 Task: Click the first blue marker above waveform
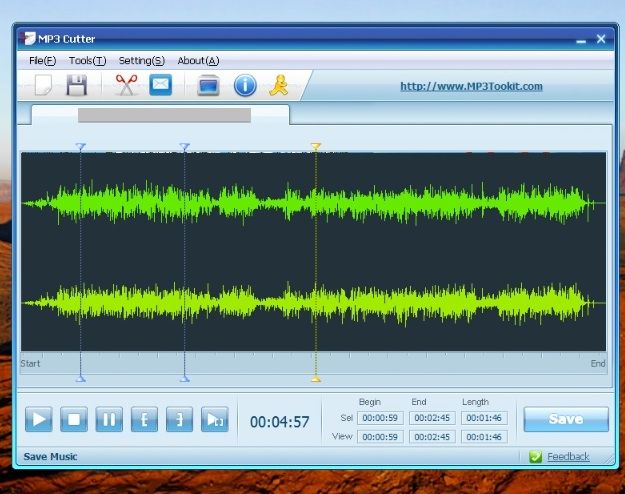pyautogui.click(x=81, y=147)
